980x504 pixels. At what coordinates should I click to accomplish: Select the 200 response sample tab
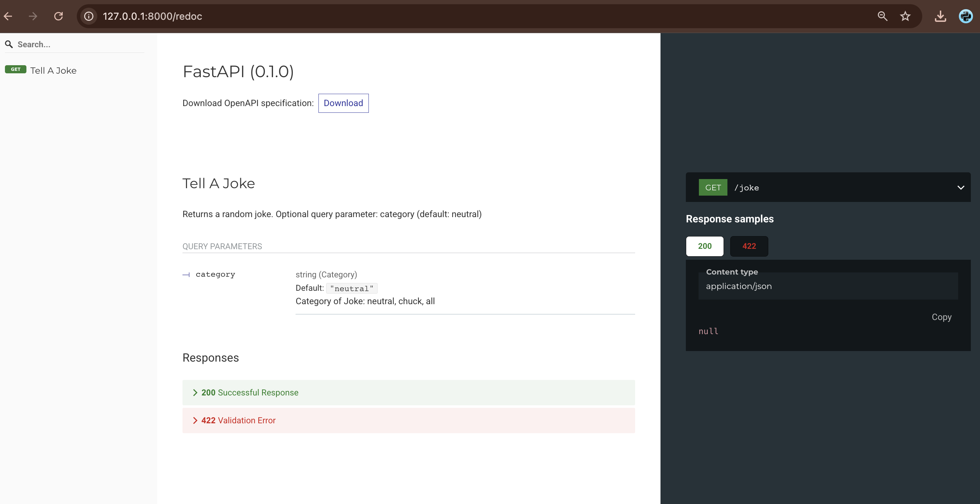pyautogui.click(x=705, y=246)
